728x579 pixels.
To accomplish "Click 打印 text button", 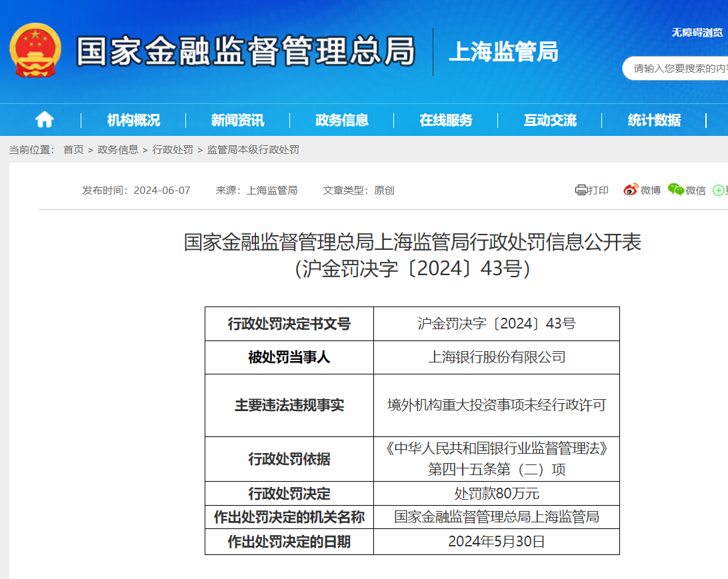I will tap(599, 190).
